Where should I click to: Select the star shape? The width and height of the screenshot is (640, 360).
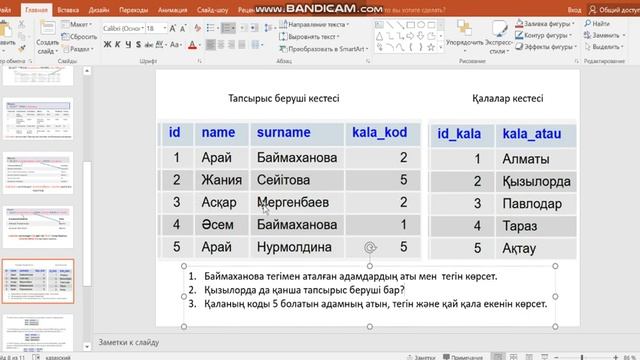click(x=431, y=47)
